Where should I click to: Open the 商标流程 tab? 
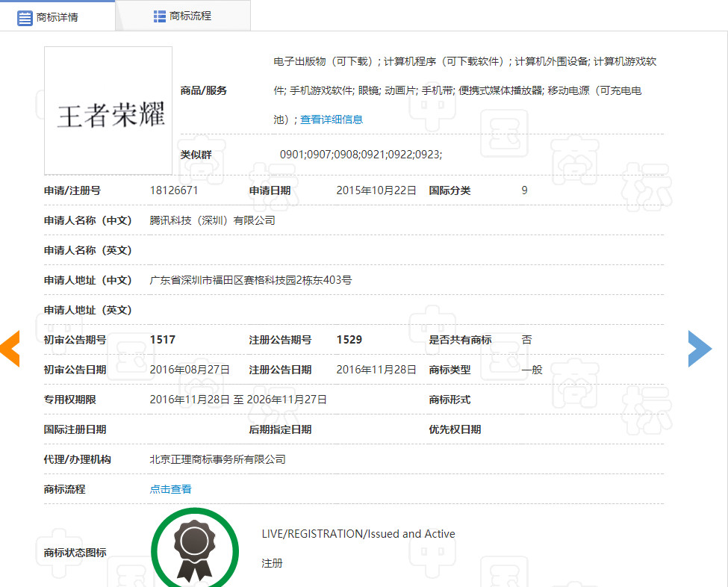(190, 16)
